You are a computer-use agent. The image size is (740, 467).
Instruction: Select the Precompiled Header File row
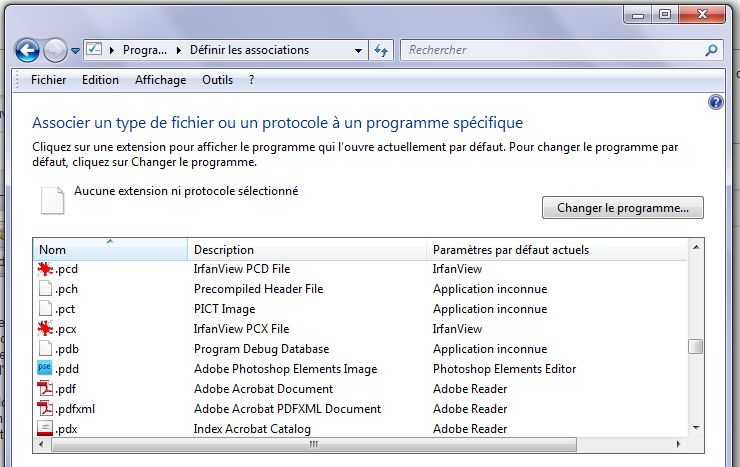pos(258,289)
